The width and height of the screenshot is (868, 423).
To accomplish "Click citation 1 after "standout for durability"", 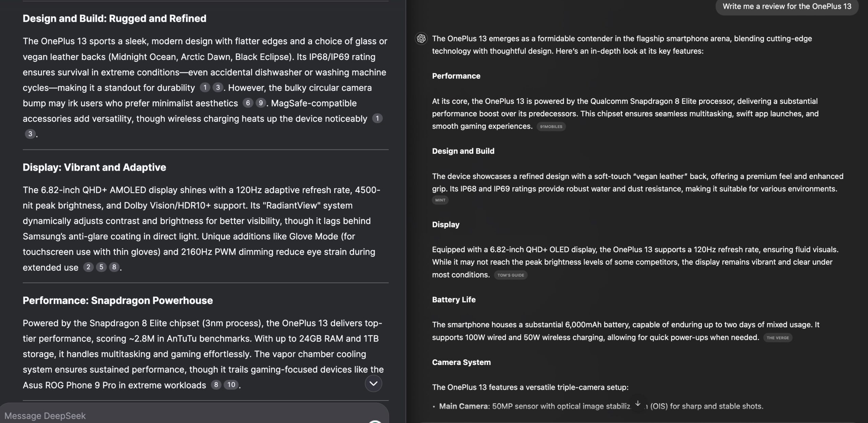I will pos(205,88).
